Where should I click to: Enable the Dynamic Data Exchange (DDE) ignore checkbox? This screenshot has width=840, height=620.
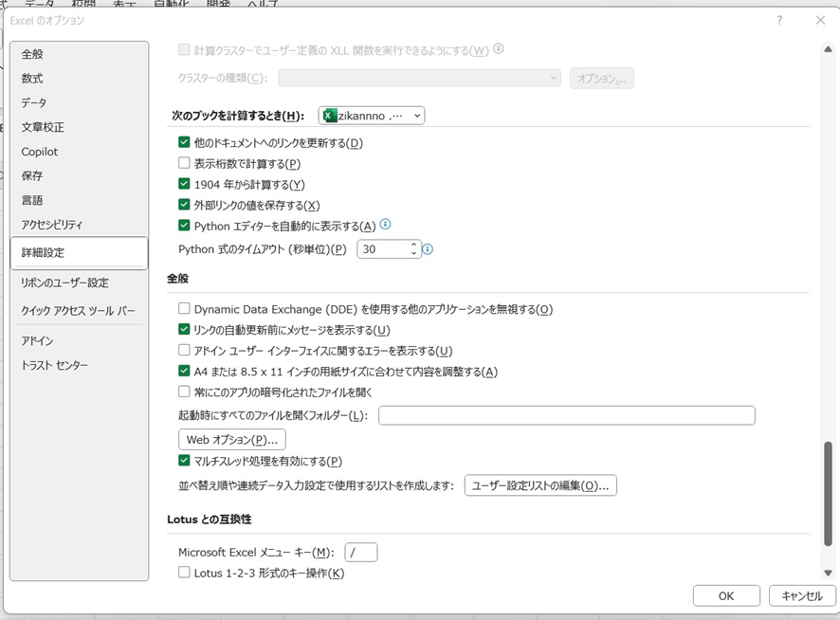coord(184,309)
